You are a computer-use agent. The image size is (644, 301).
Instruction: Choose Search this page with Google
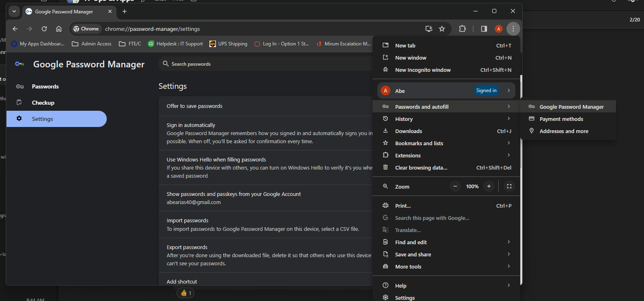446,218
